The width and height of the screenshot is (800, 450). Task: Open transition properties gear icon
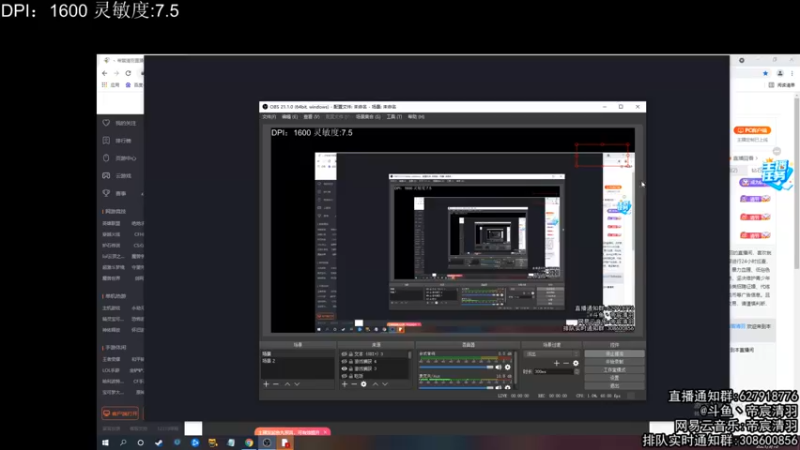576,363
